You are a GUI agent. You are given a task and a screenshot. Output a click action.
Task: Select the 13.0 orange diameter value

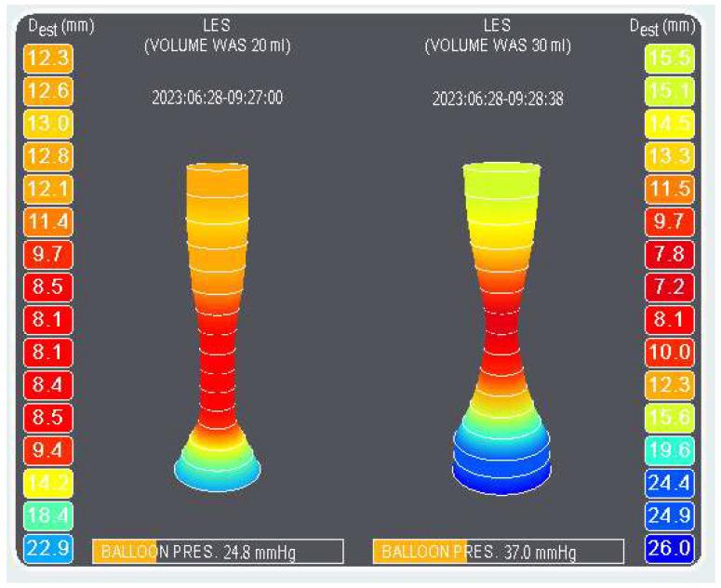click(47, 124)
